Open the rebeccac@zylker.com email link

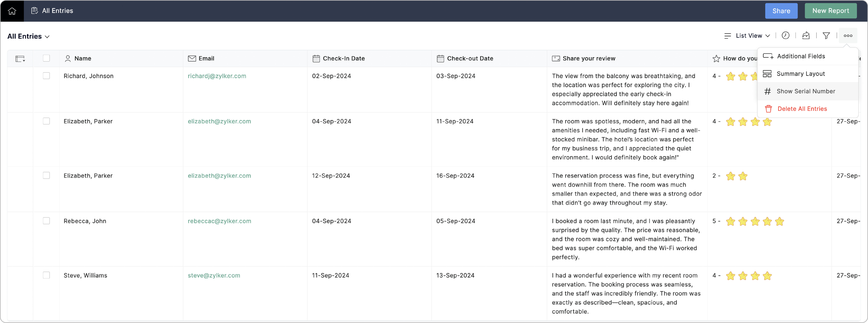(x=219, y=221)
